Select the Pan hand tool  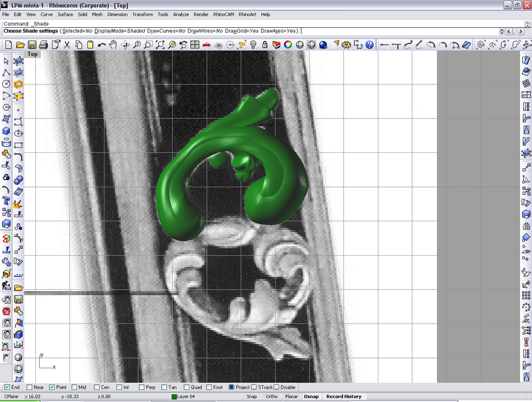(113, 45)
